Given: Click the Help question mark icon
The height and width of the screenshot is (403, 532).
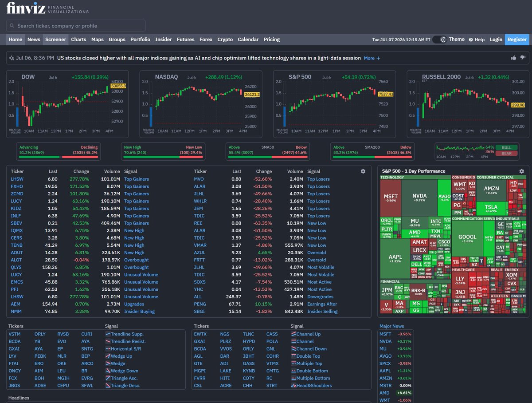Looking at the screenshot, I should click(x=471, y=40).
